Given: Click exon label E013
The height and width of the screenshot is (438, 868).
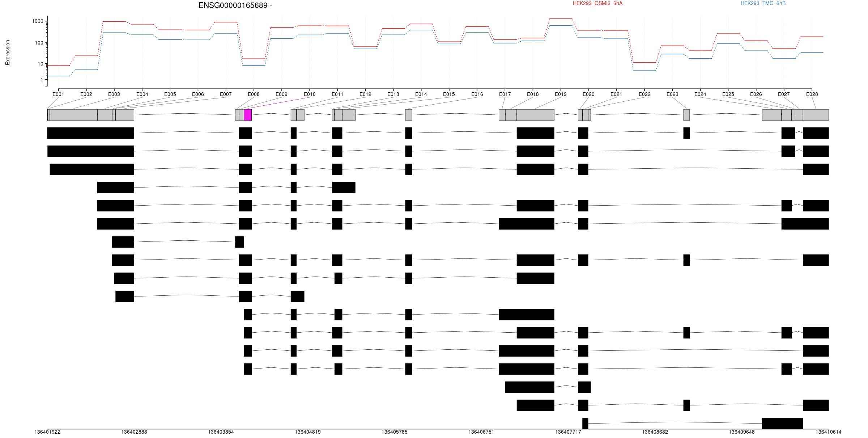Looking at the screenshot, I should pos(393,94).
